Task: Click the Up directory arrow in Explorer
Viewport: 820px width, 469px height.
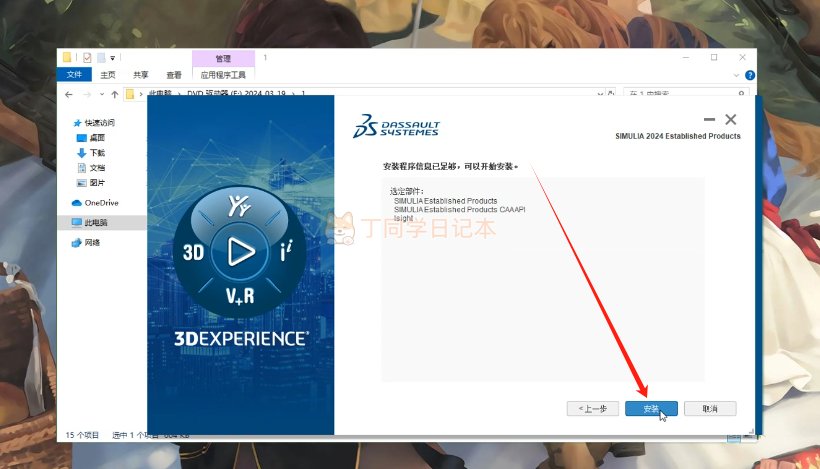Action: tap(114, 94)
